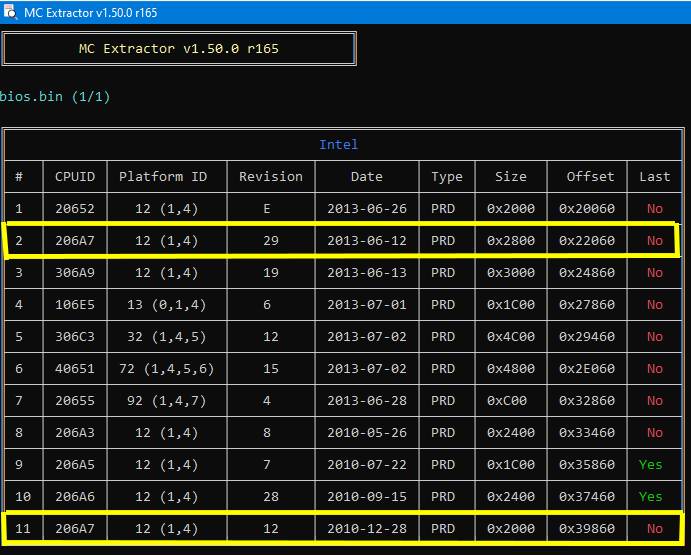Select CPUID cell '306C3'
Viewport: 691px width, 555px height.
point(75,337)
